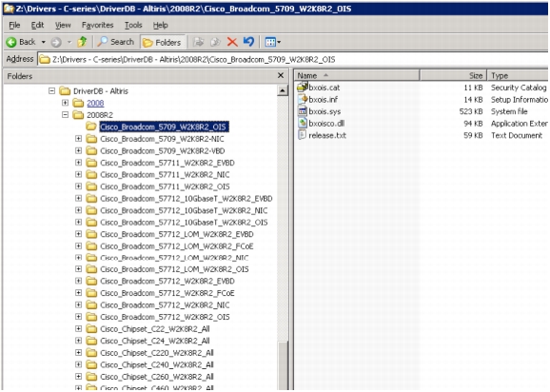This screenshot has height=392, width=550.
Task: Click the Move To toolbar icon
Action: (x=199, y=43)
